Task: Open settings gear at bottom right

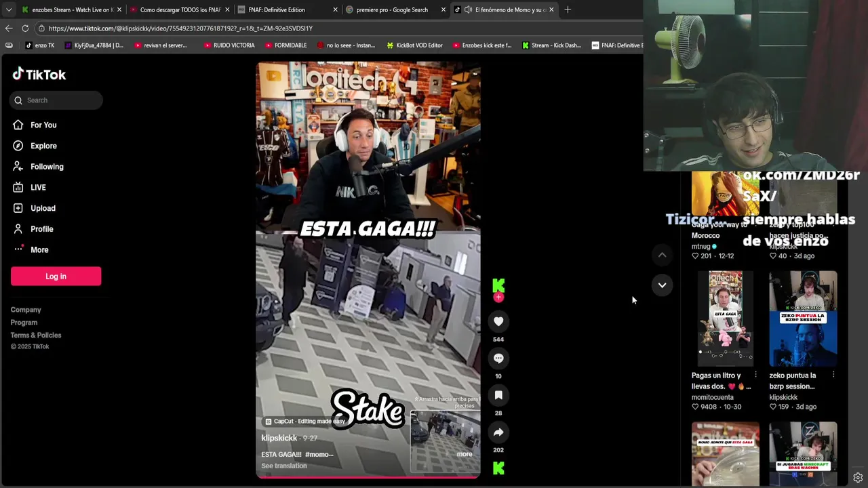Action: [858, 478]
